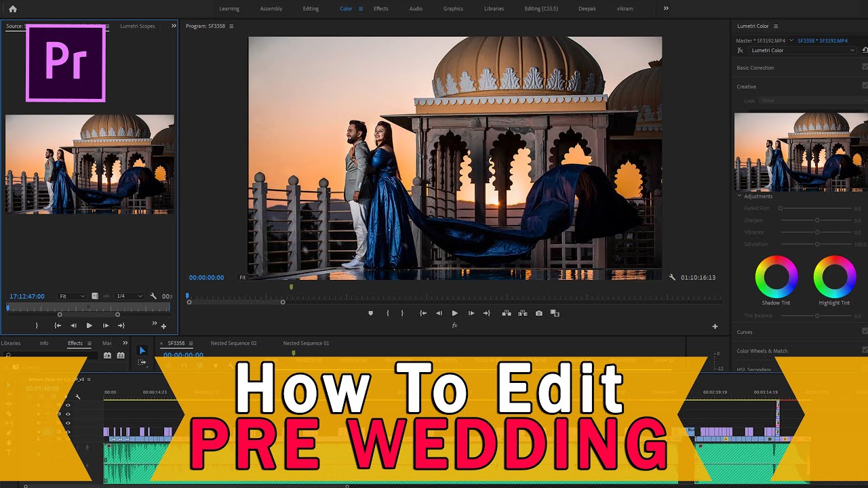Click the Source timecode 17:12:47:00
This screenshot has width=868, height=488.
click(x=27, y=296)
